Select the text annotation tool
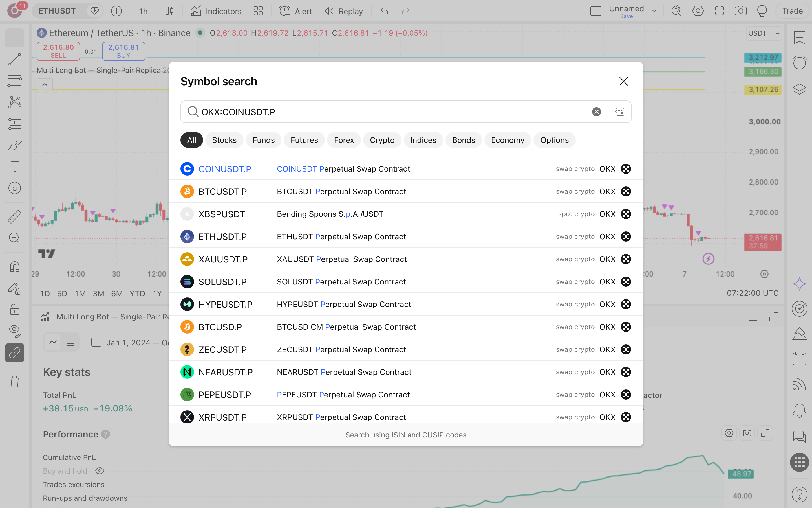The height and width of the screenshot is (508, 812). click(x=14, y=167)
